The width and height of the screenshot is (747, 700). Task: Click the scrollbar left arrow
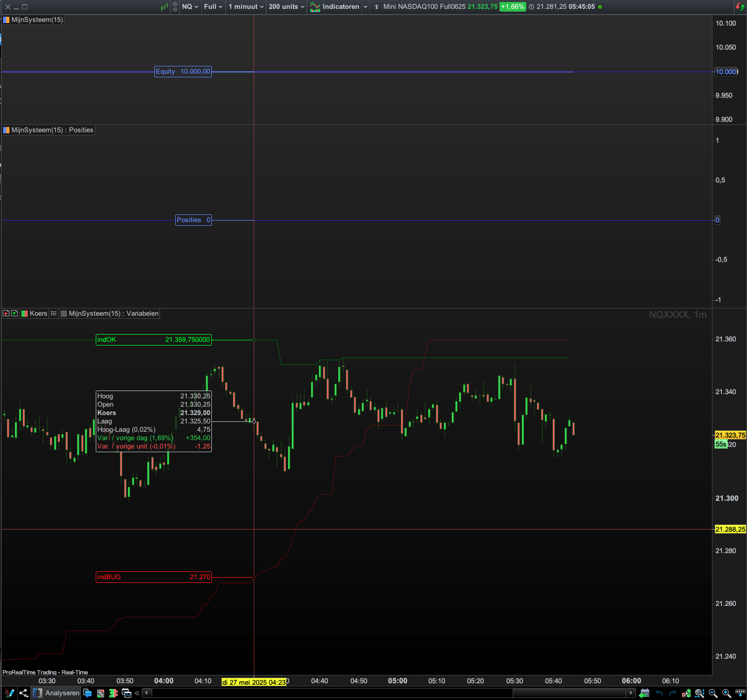pyautogui.click(x=147, y=693)
